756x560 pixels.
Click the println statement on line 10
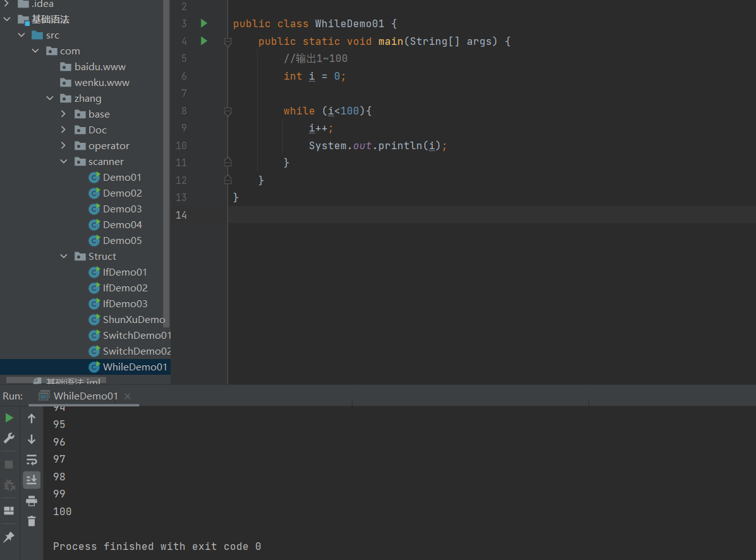click(378, 145)
